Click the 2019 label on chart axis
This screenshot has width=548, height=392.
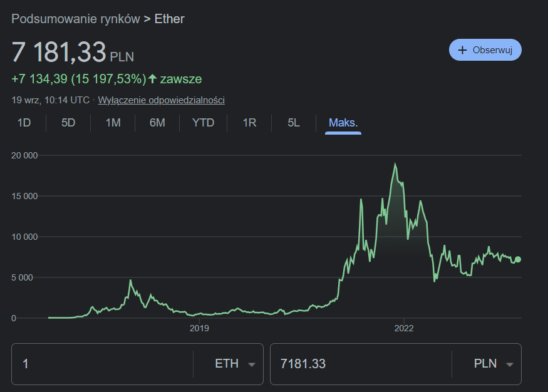199,328
